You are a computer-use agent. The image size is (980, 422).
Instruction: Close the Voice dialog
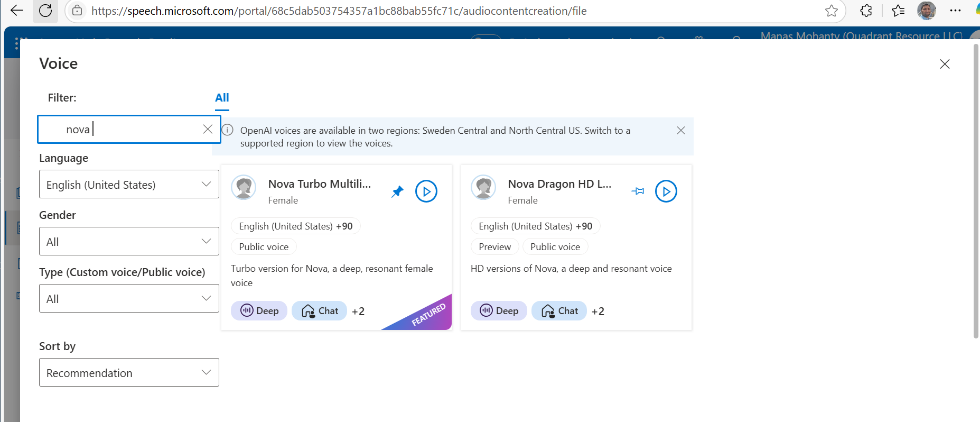[x=945, y=64]
